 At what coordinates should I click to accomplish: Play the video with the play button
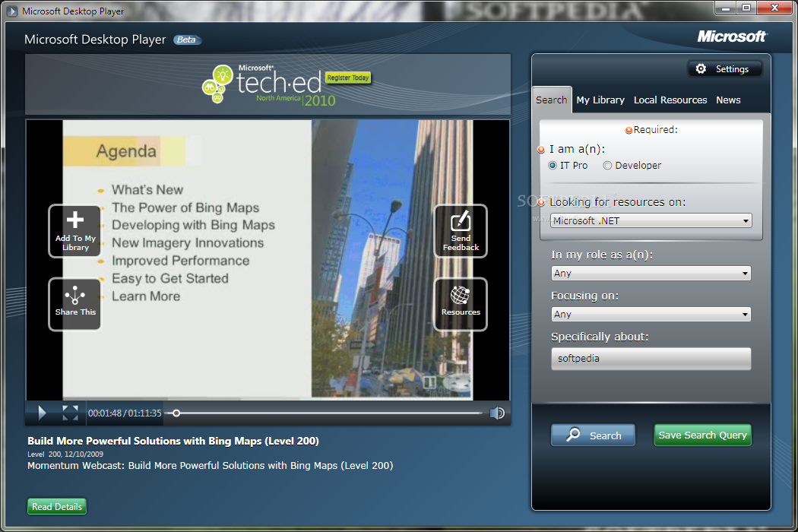pos(43,413)
